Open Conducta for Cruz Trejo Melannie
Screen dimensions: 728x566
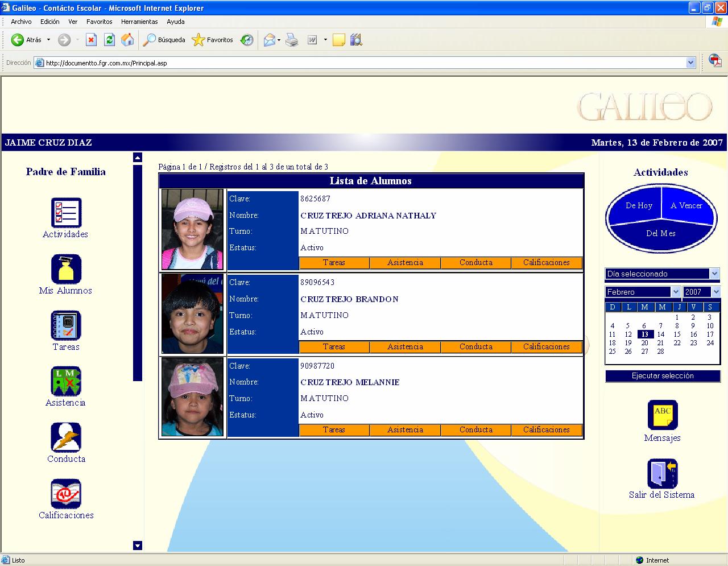point(476,430)
